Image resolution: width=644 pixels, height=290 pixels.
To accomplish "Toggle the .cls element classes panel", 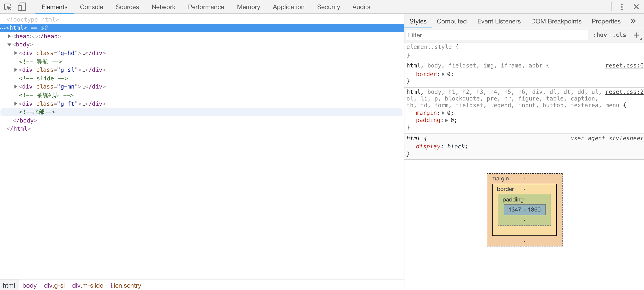I will [619, 35].
